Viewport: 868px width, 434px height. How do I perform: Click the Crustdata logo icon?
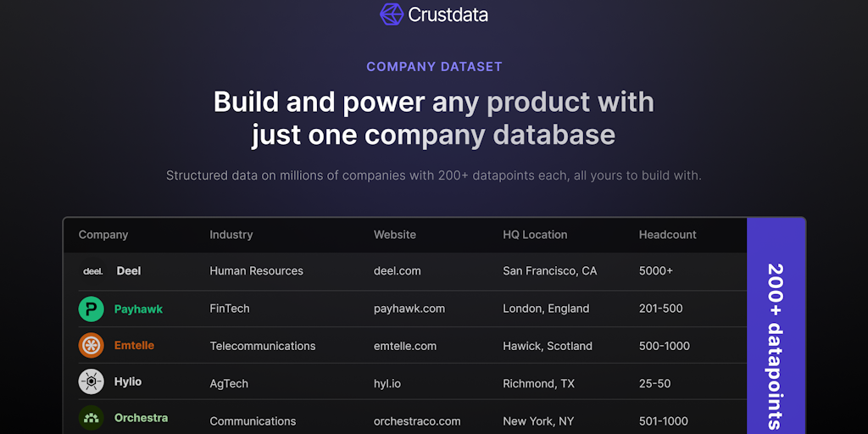(392, 14)
